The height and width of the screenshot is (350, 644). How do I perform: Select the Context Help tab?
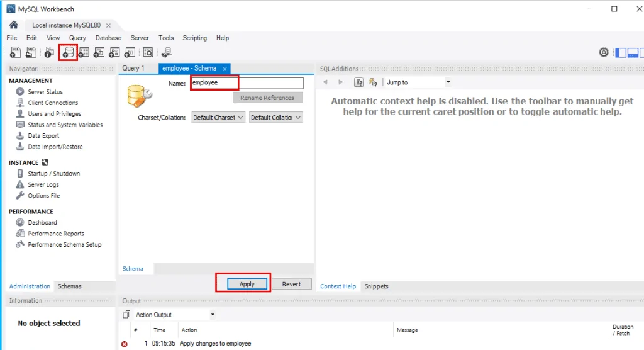tap(338, 286)
